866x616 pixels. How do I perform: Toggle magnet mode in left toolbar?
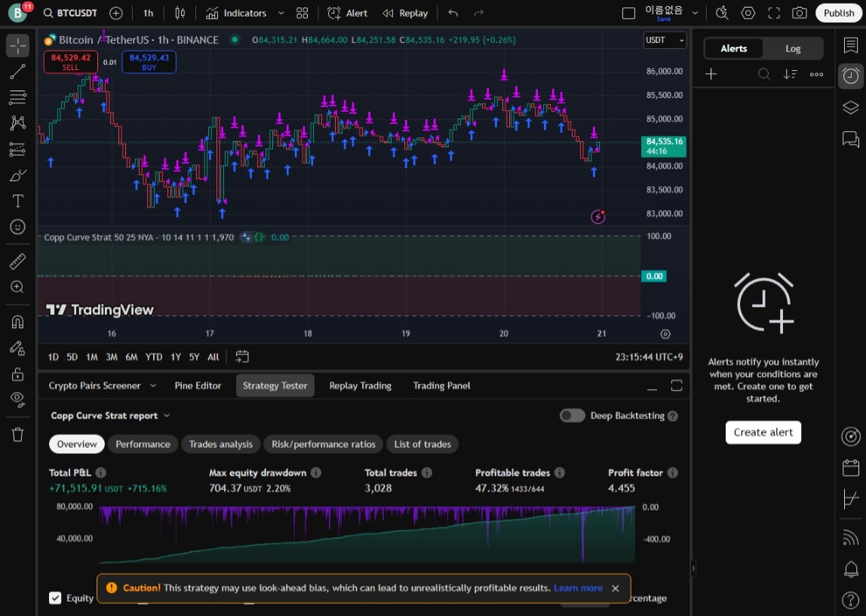(17, 322)
